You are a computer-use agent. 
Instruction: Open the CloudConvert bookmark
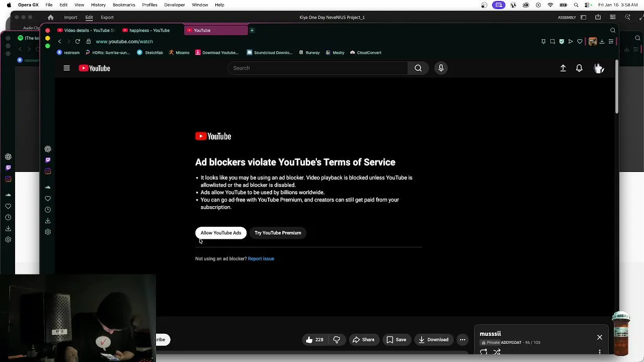[x=366, y=52]
